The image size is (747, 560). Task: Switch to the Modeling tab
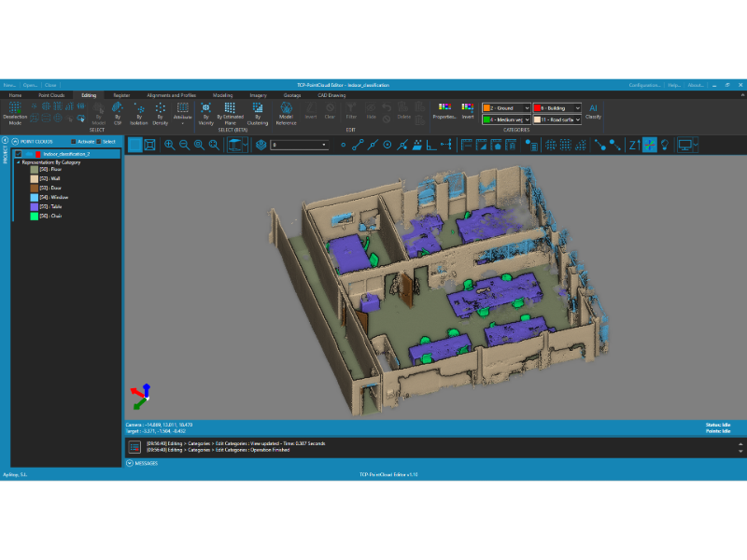tap(222, 95)
